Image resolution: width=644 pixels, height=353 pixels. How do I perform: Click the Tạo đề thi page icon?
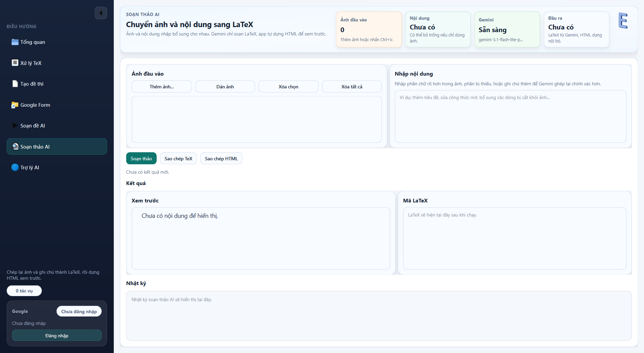pos(15,84)
